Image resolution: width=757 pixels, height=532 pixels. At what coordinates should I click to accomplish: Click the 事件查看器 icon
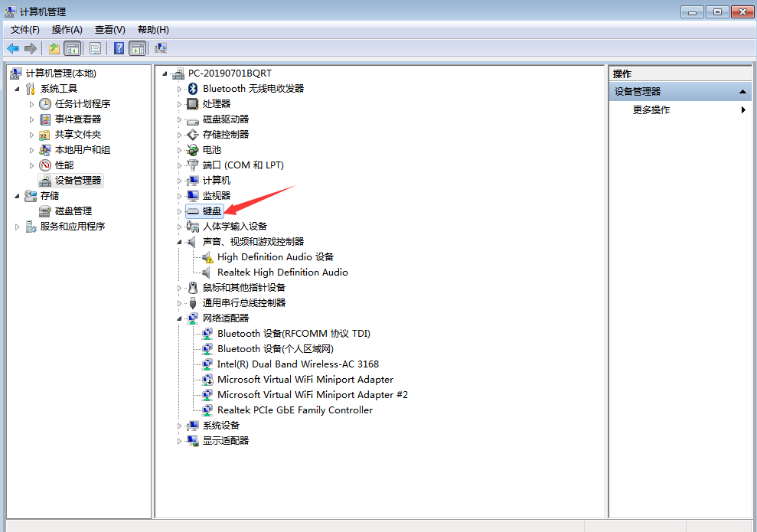pos(45,119)
